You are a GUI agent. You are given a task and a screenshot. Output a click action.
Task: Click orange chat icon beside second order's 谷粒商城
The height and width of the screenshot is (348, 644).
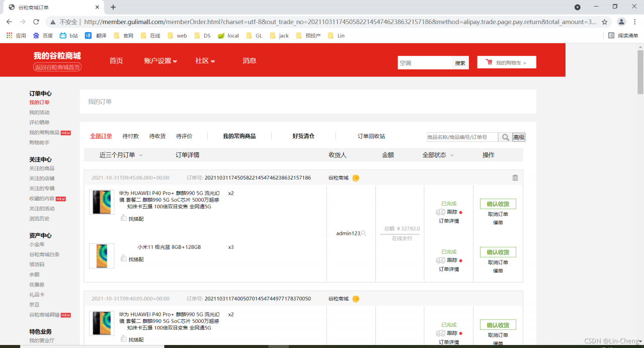(x=356, y=299)
